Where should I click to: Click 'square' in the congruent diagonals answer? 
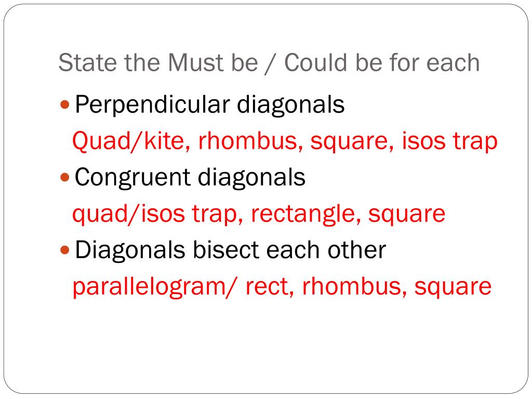click(x=407, y=215)
